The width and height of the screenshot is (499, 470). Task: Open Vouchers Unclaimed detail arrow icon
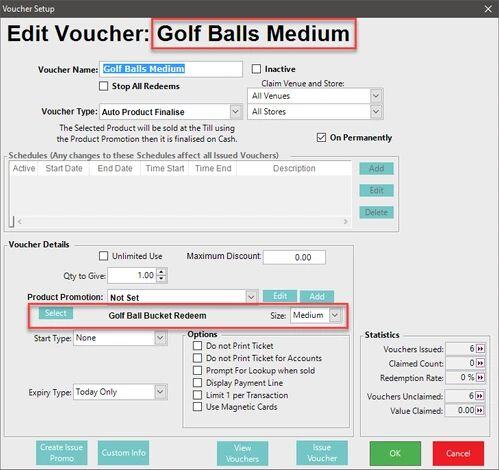479,396
